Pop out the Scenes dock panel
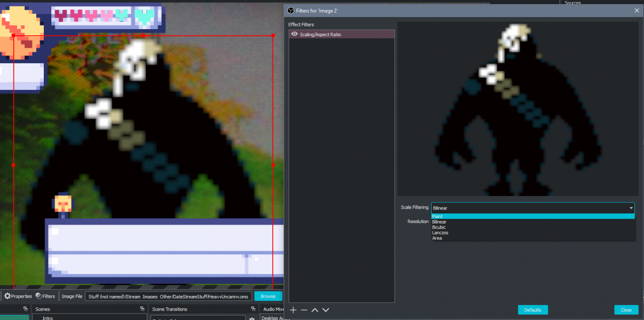 click(142, 309)
